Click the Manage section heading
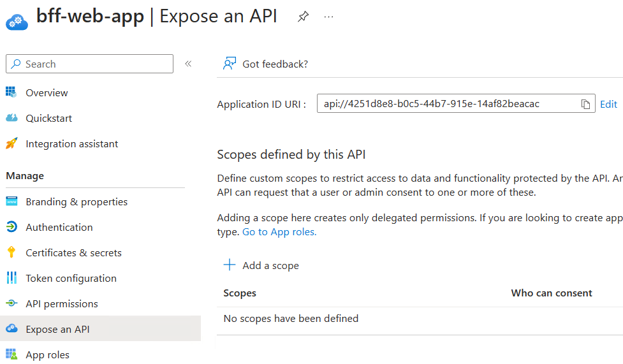The width and height of the screenshot is (623, 364). [25, 176]
